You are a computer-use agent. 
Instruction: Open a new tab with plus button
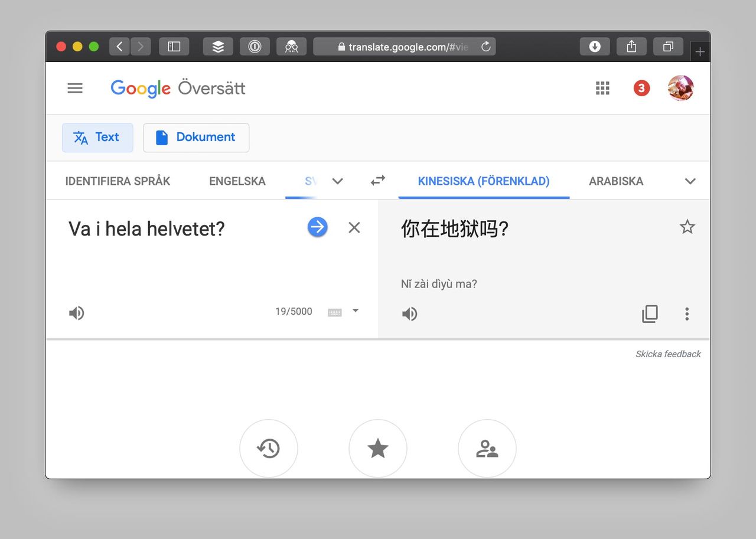pos(700,52)
